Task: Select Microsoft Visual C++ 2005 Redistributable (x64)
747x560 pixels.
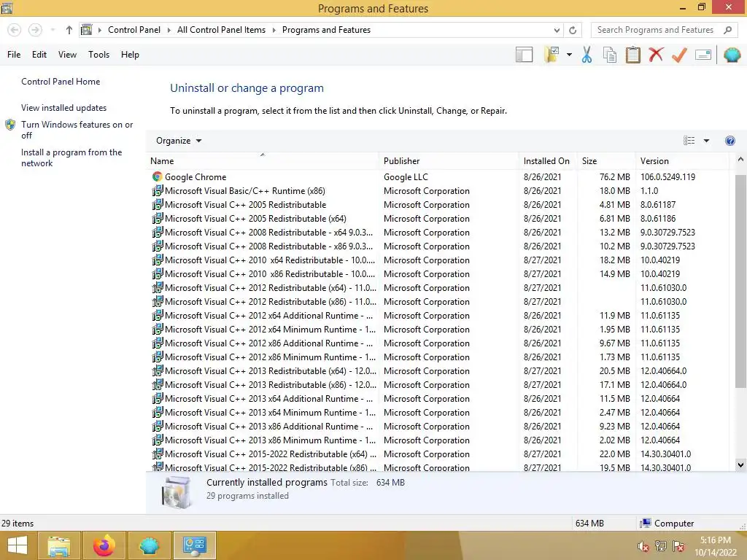Action: coord(440,219)
